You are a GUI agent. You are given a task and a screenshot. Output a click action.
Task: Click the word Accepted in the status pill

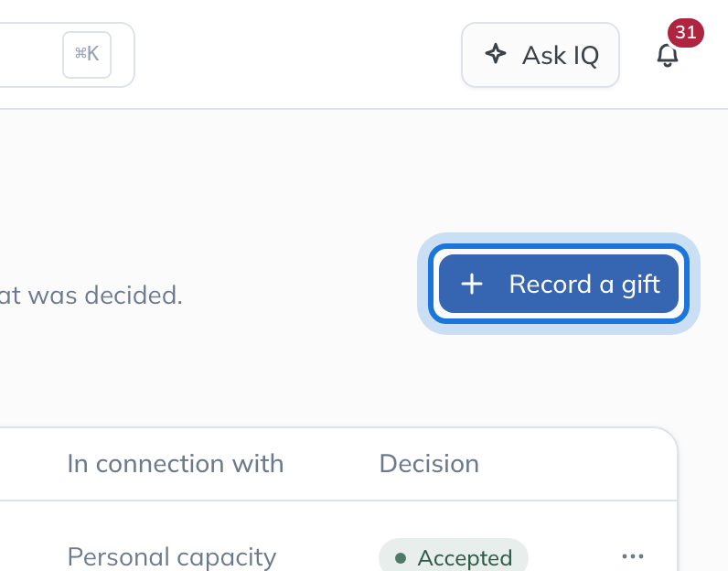pyautogui.click(x=465, y=557)
